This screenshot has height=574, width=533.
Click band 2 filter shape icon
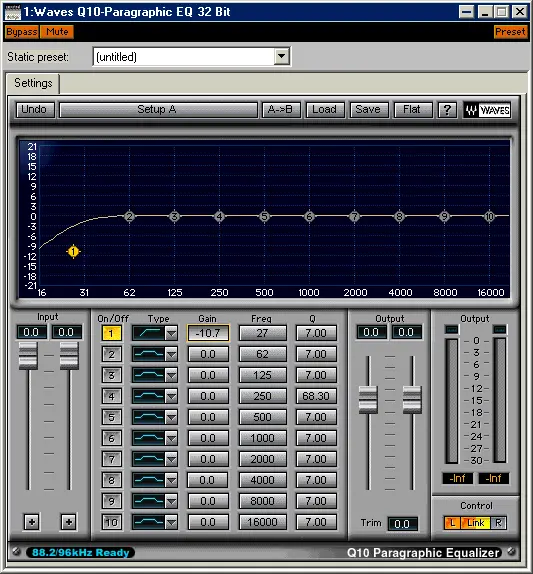coord(148,354)
